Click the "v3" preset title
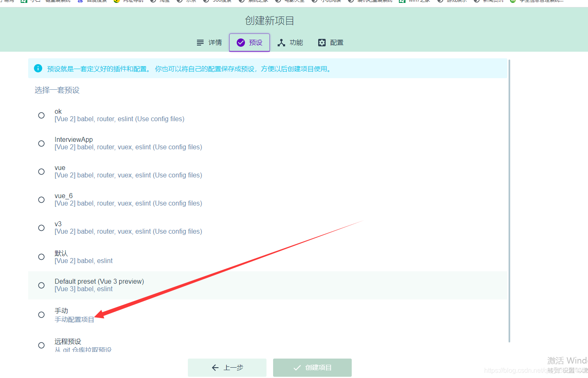Screen dimensions: 588x378 (58, 224)
